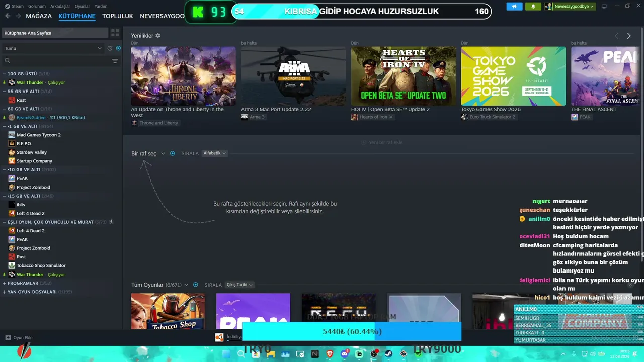Viewport: 644px width, 362px height.
Task: Open the downloads manager icon at bottom
Action: (219, 337)
